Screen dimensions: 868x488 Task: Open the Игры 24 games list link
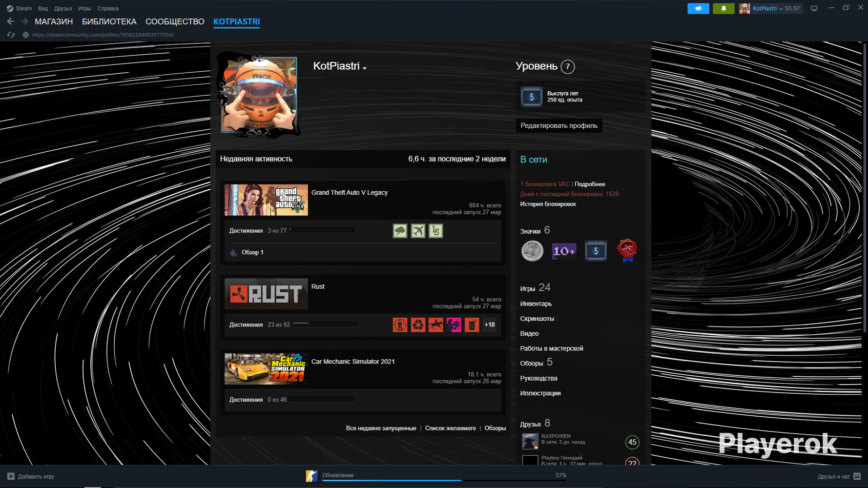click(x=536, y=288)
